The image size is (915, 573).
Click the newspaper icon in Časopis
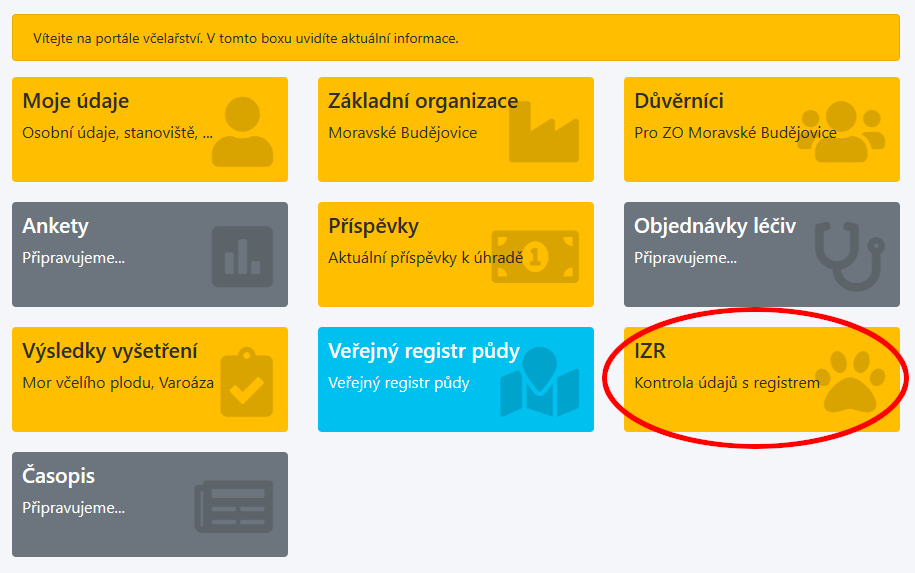[233, 506]
